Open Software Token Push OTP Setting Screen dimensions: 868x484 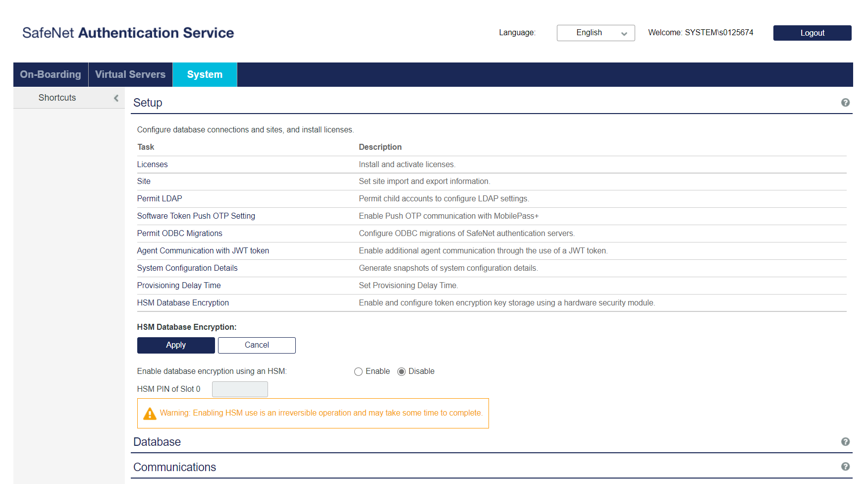(196, 216)
